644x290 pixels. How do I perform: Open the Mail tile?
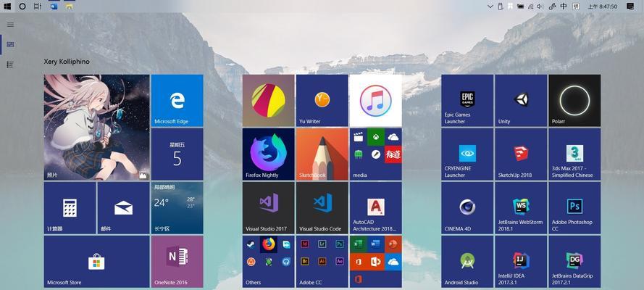[x=123, y=208]
